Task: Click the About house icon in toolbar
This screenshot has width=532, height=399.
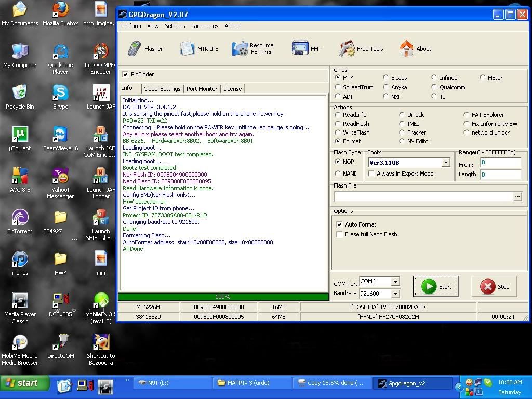Action: pos(406,48)
